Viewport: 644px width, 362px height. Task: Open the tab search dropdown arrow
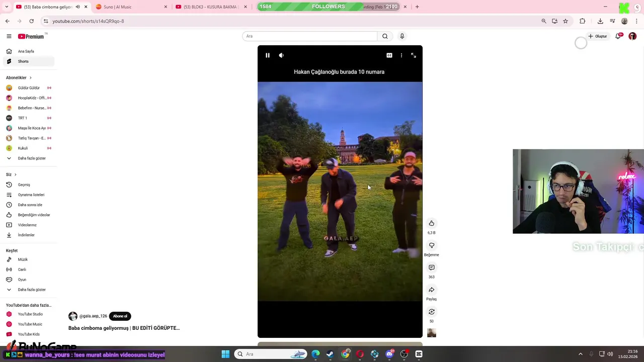(x=7, y=7)
